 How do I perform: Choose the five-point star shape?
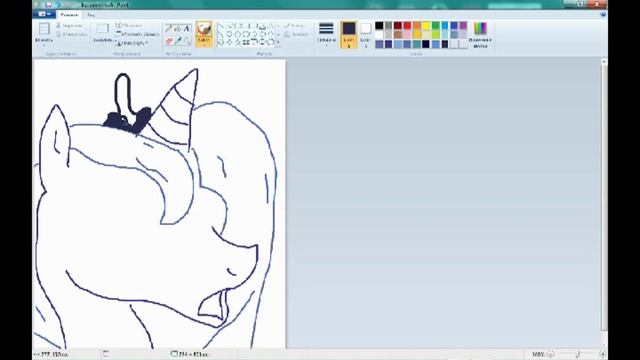pyautogui.click(x=237, y=42)
